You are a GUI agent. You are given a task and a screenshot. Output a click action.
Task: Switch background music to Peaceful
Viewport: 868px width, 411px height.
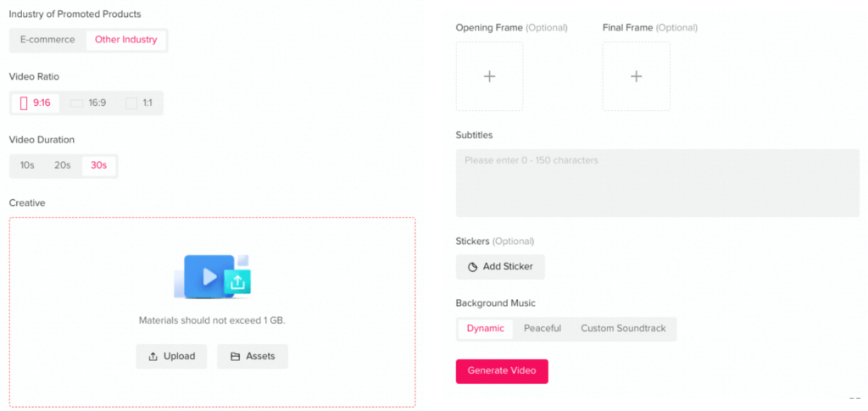(542, 329)
